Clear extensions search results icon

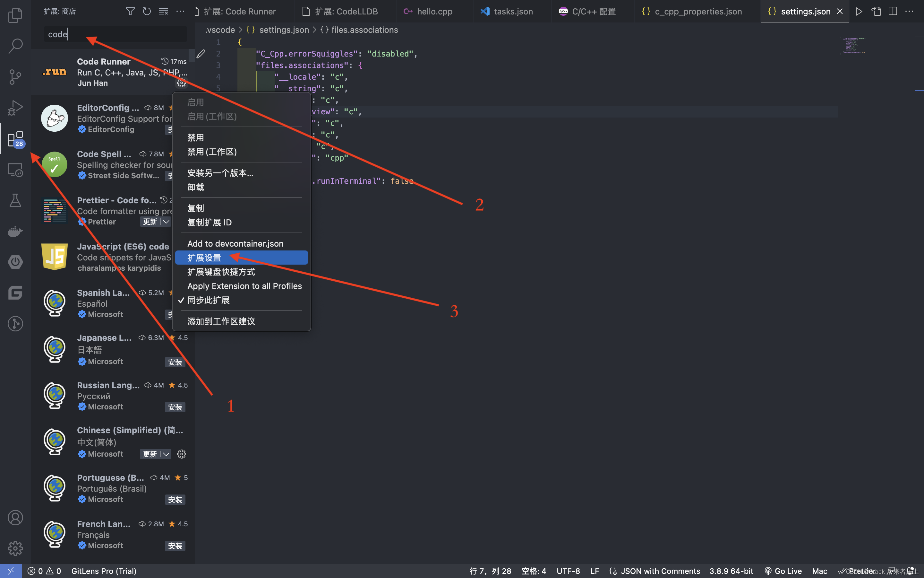tap(163, 12)
